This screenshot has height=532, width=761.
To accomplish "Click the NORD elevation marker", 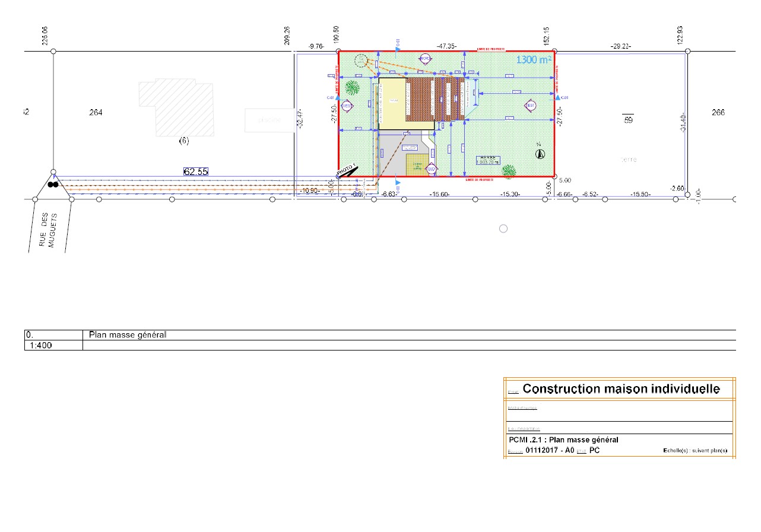I will pos(425,59).
